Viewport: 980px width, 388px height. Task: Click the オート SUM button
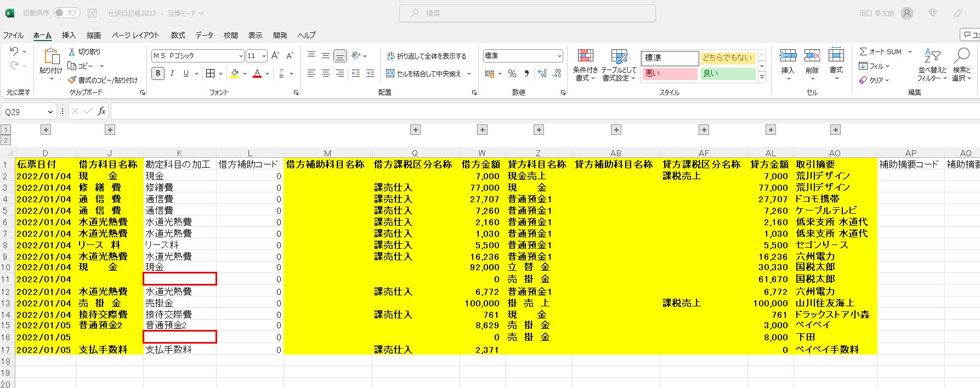coord(881,52)
